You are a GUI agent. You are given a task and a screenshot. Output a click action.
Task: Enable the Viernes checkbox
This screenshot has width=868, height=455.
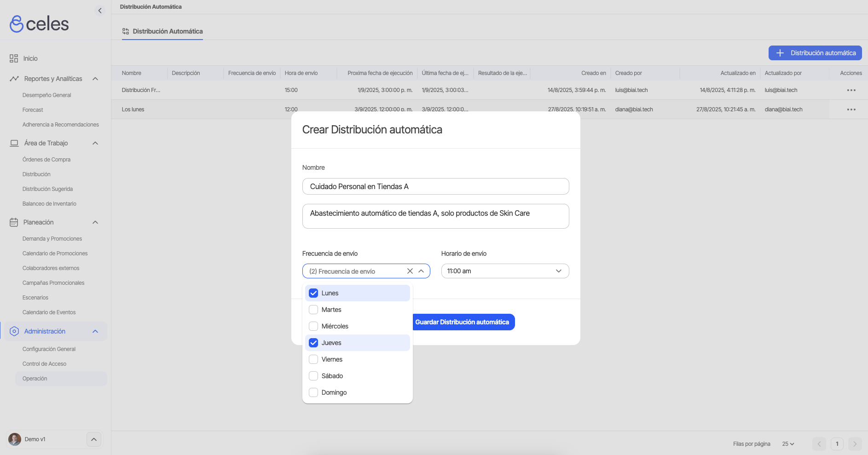313,359
